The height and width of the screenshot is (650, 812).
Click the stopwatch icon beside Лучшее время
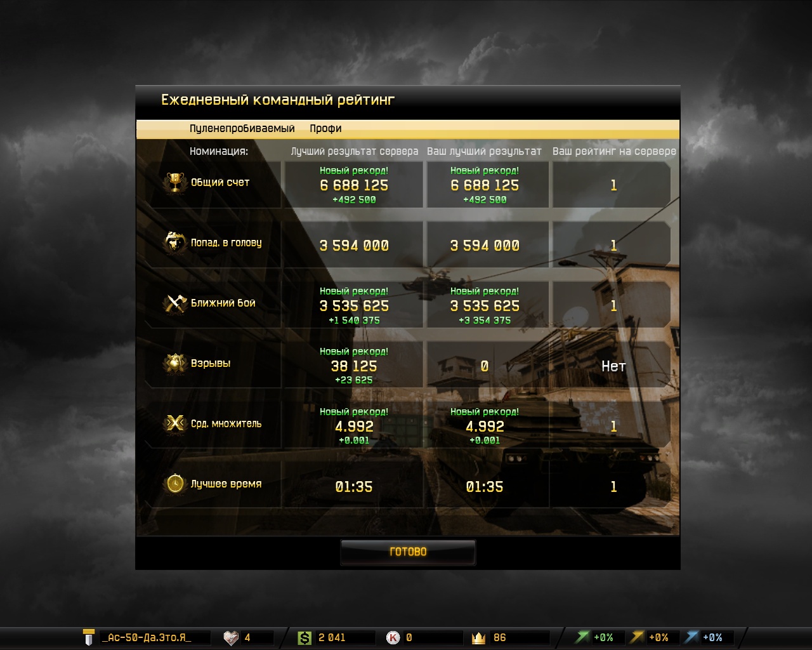(x=174, y=484)
